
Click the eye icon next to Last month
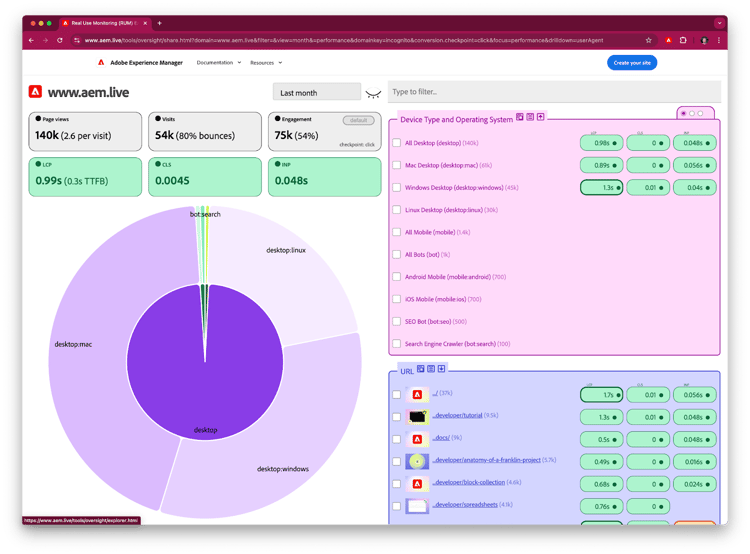pos(373,93)
